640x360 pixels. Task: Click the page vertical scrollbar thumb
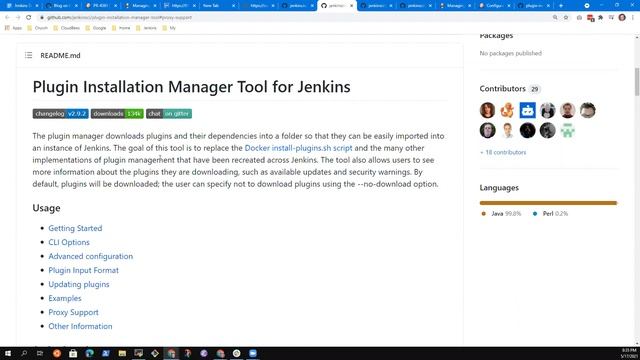point(637,82)
